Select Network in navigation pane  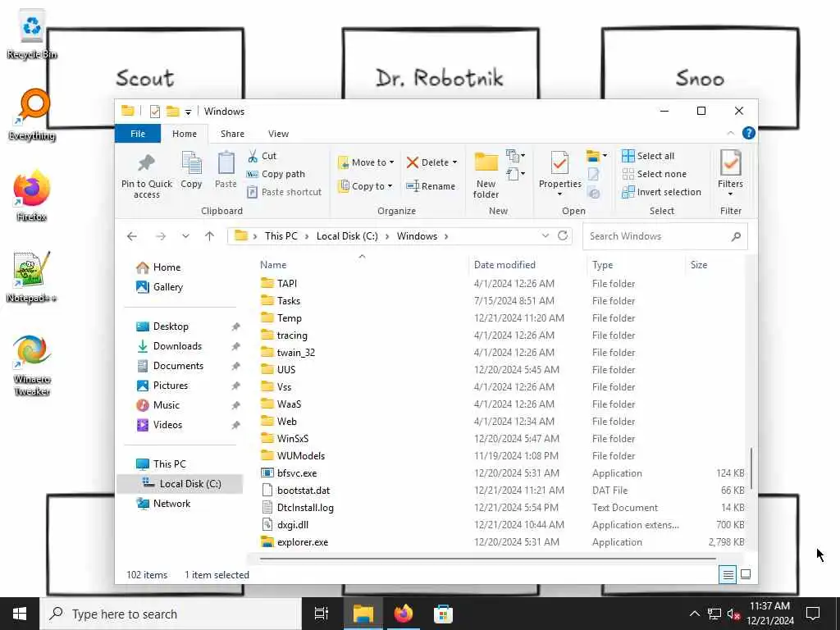pyautogui.click(x=163, y=504)
